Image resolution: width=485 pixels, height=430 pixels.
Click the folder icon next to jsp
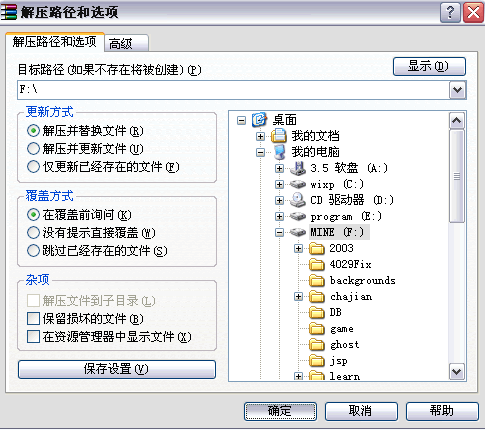click(x=317, y=360)
